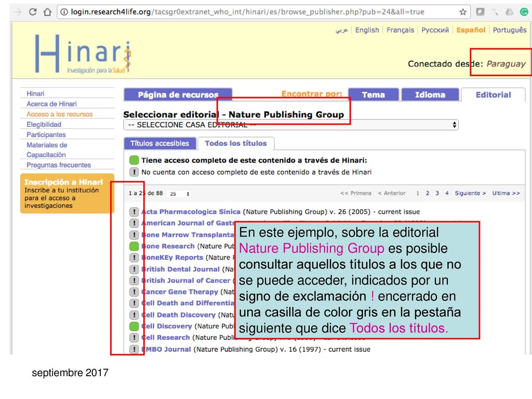532x399 pixels.
Task: Click the Siguiente pagination link
Action: click(x=470, y=193)
